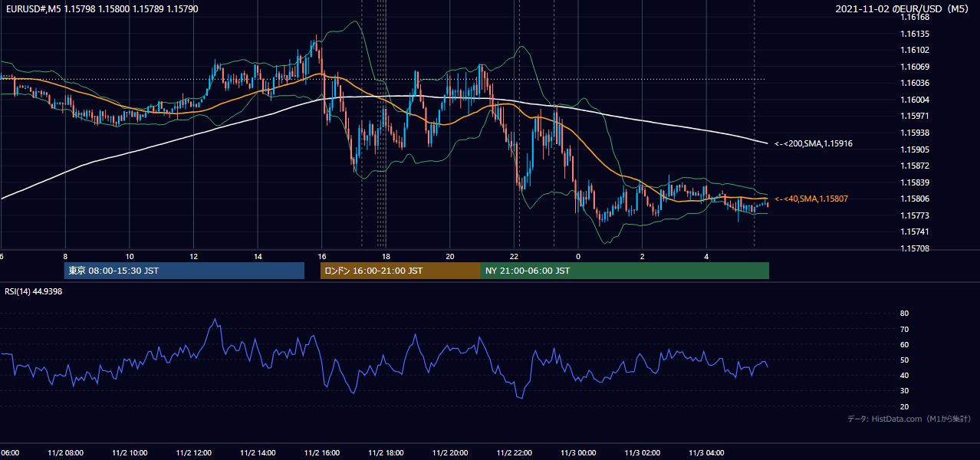Click the '11/2 10:00' bottom time label
This screenshot has height=460, width=980.
(130, 453)
